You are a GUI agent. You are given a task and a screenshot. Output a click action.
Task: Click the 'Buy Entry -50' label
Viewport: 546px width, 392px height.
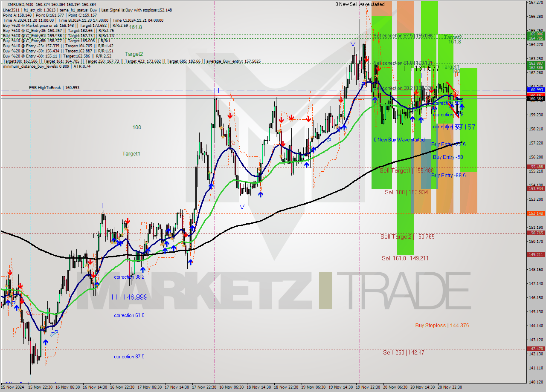point(448,157)
